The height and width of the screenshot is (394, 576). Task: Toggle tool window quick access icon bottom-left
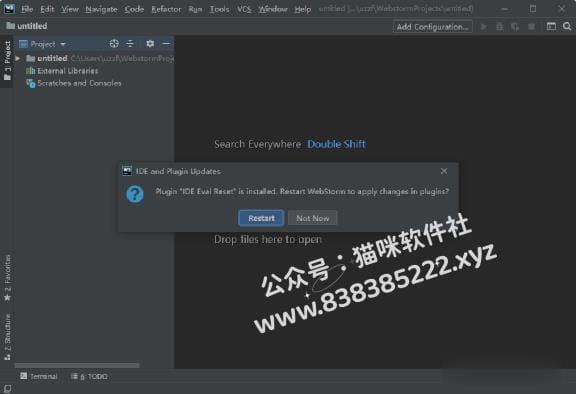7,388
